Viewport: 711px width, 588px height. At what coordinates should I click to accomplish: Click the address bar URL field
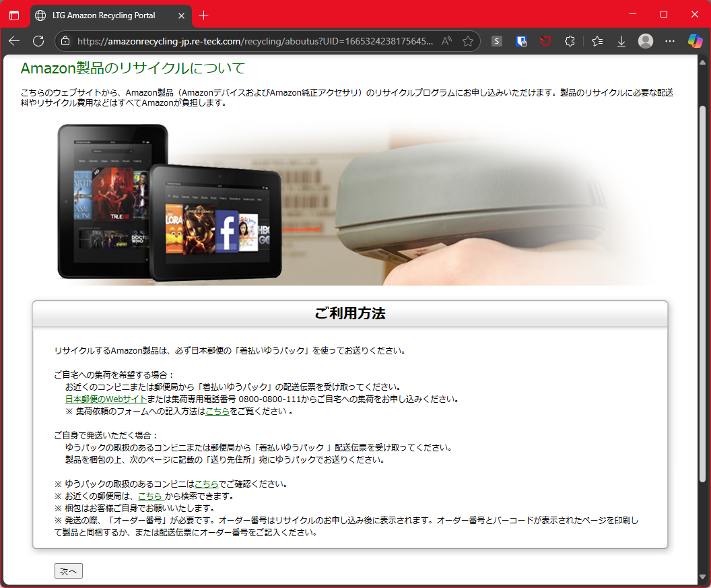pos(255,41)
